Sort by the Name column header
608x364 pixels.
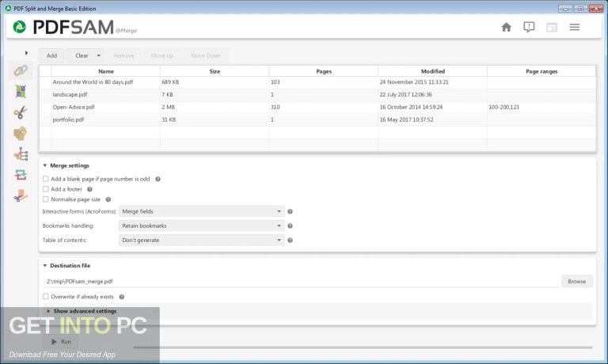[106, 71]
